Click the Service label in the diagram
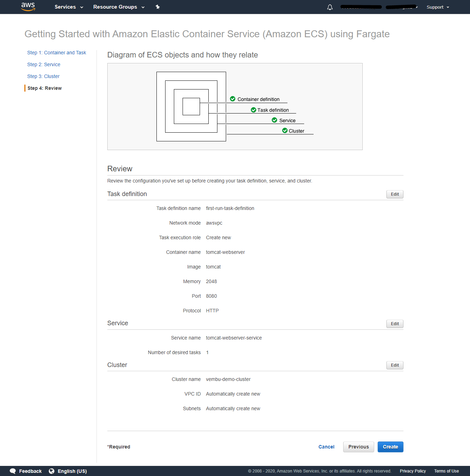Viewport: 470px width, 476px height. [x=287, y=120]
